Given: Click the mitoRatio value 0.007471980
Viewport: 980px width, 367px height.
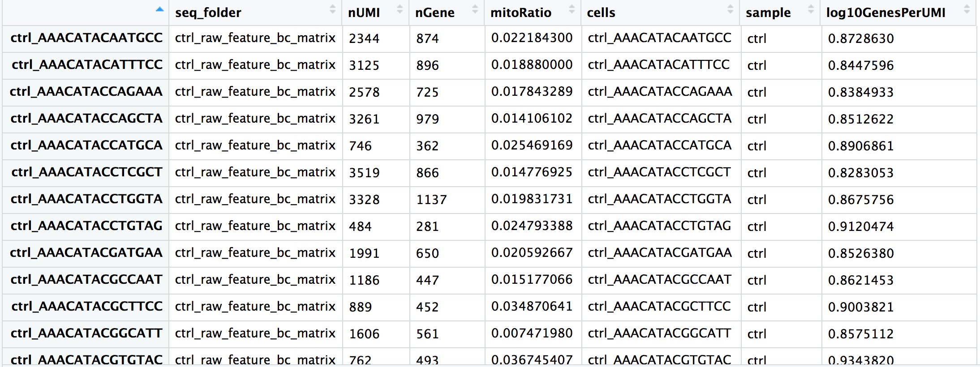Looking at the screenshot, I should click(x=532, y=333).
